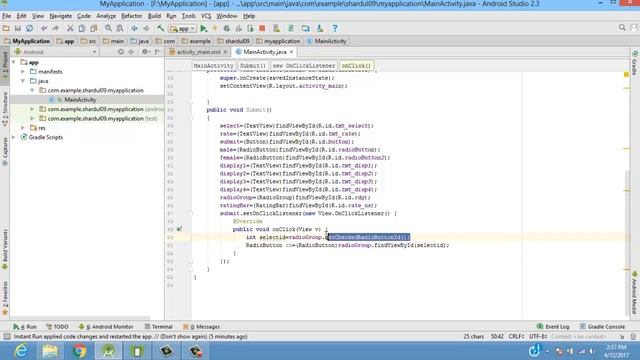640x360 pixels.
Task: Run the app with green play icon
Action: point(204,28)
